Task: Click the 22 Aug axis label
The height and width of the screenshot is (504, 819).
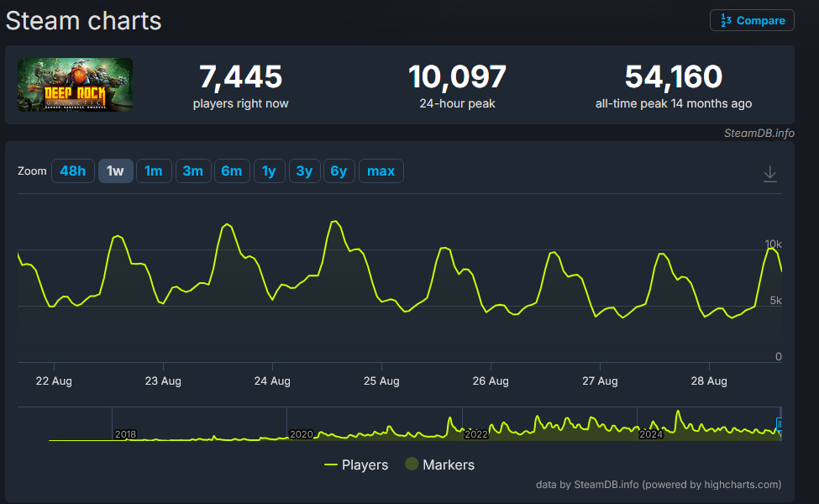Action: click(54, 381)
